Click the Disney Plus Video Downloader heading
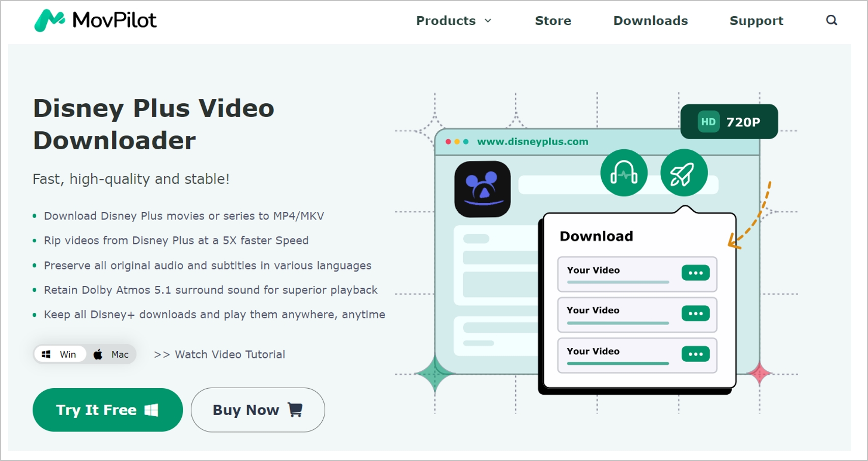This screenshot has height=461, width=868. pos(154,124)
